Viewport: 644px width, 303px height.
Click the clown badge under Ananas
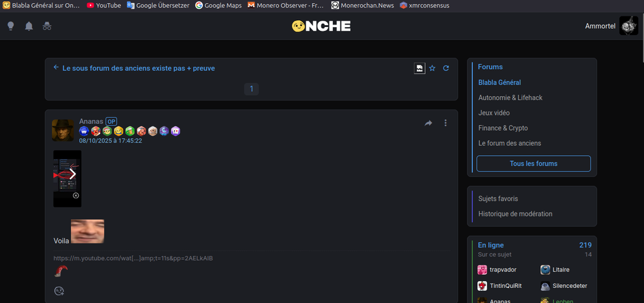tap(96, 131)
